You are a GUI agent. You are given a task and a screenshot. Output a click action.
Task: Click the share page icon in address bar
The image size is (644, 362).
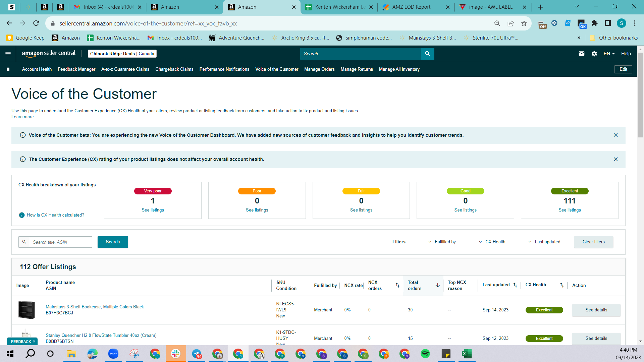(511, 23)
